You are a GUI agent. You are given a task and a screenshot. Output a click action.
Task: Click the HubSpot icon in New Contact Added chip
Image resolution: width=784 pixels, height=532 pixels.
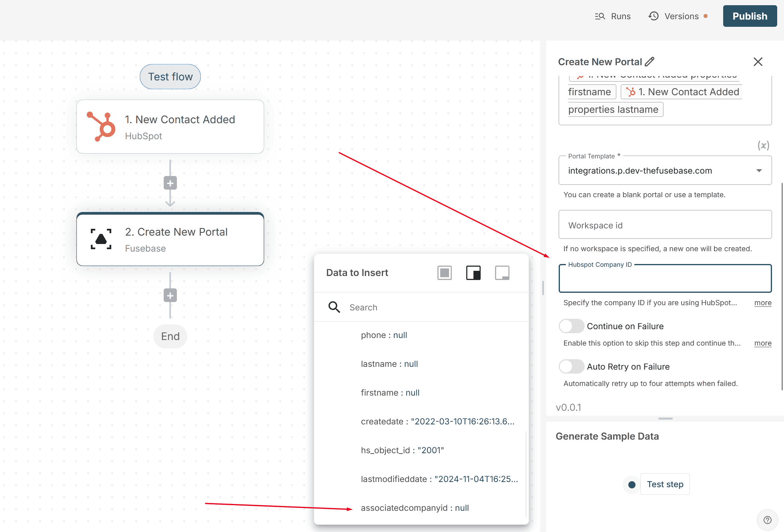(630, 92)
